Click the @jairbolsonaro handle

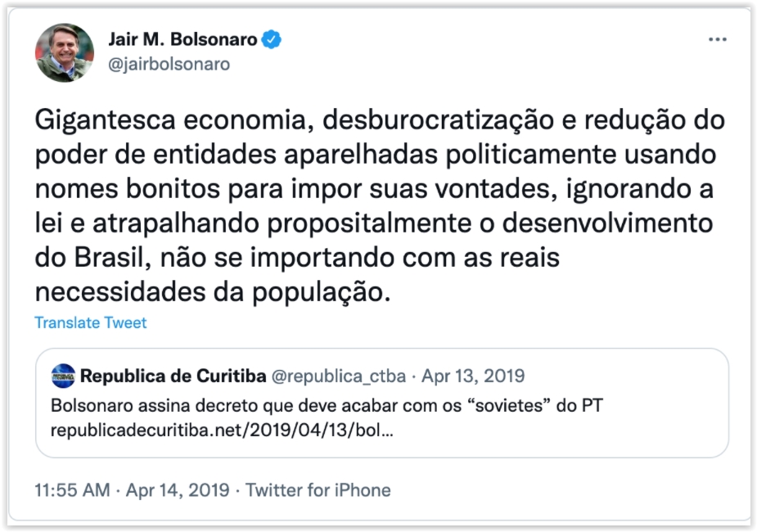click(169, 64)
